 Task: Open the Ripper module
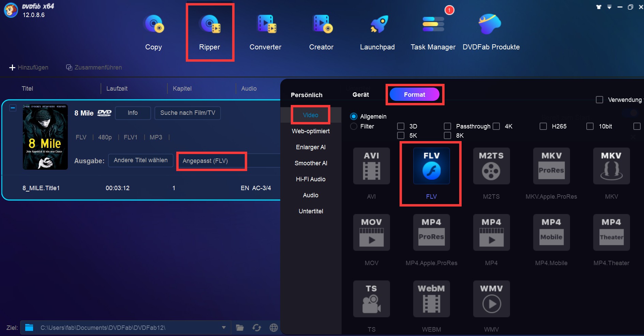point(210,32)
